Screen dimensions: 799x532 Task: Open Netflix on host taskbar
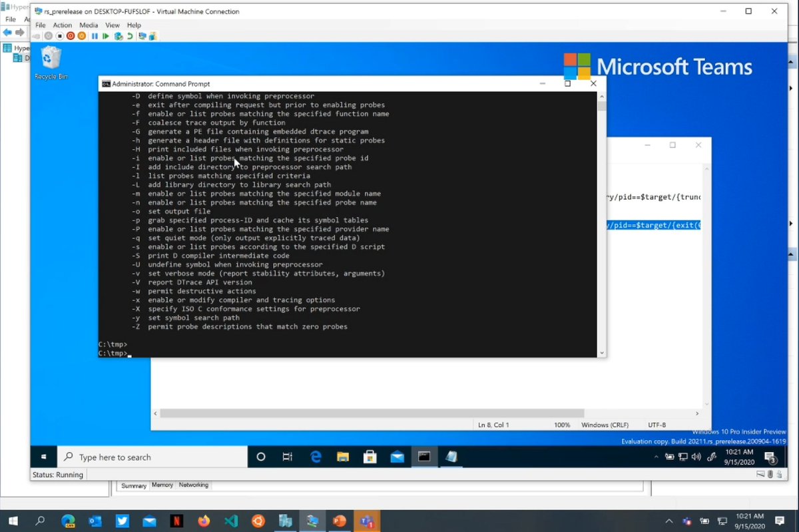[x=177, y=521]
